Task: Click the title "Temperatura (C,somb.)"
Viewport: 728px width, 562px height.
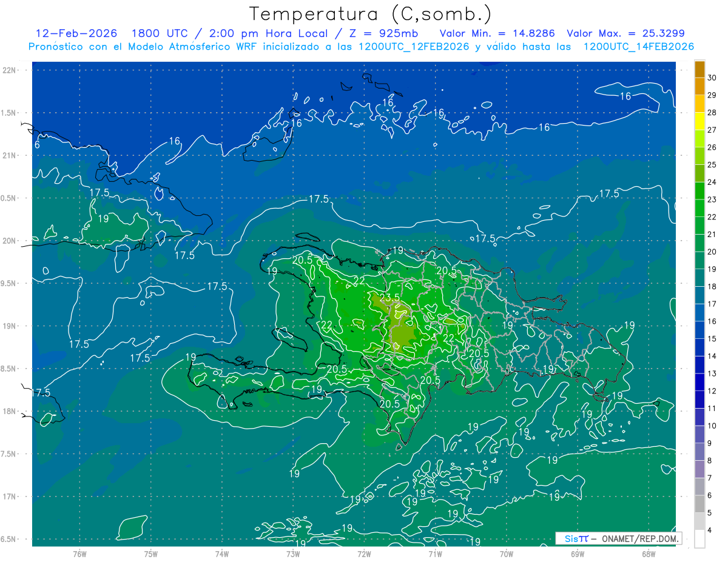Action: (370, 13)
